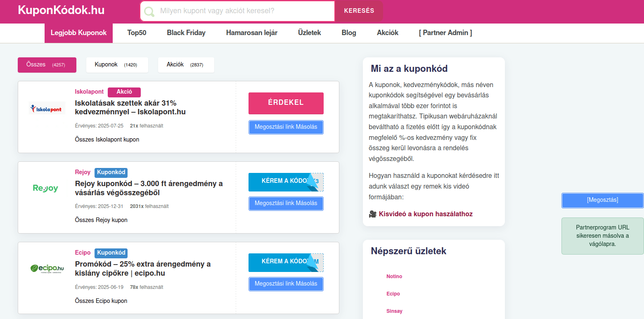The width and height of the screenshot is (644, 319).
Task: Open the Top50 menu item
Action: tap(137, 33)
